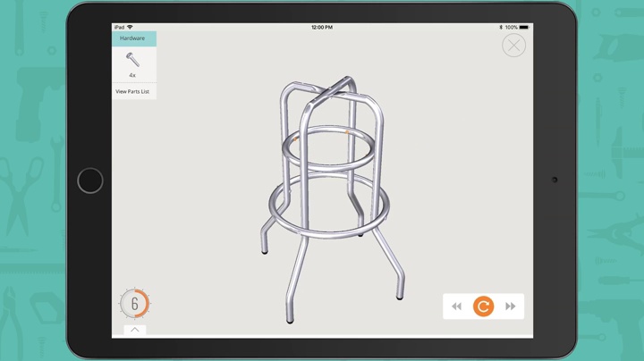
Task: Replay the current step animation
Action: click(483, 306)
